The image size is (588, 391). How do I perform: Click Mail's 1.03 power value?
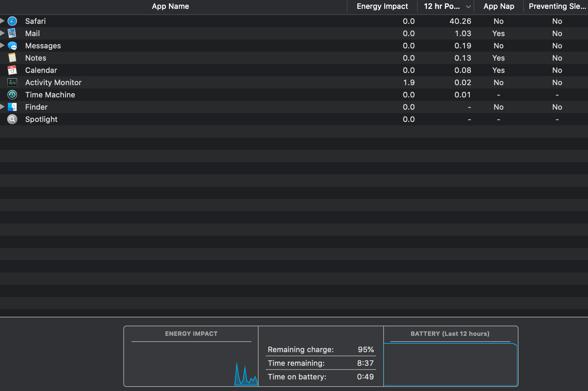click(463, 33)
